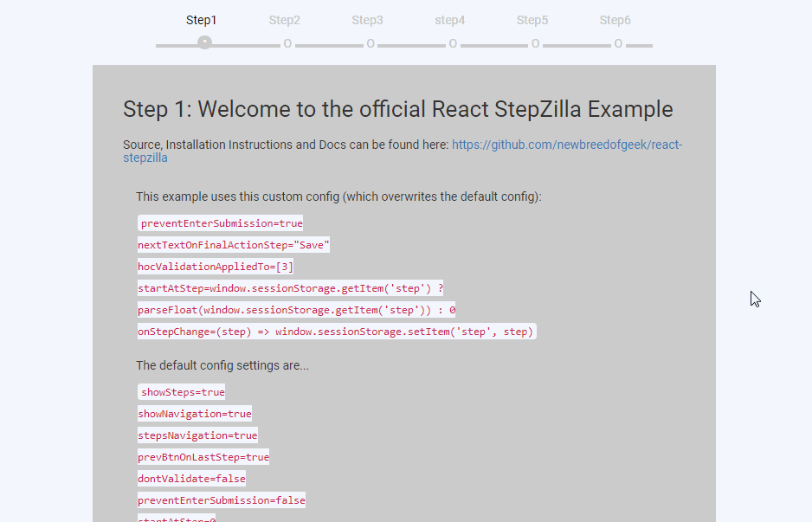Open the step4 tab label
Screen dimensions: 812x522
(x=450, y=20)
